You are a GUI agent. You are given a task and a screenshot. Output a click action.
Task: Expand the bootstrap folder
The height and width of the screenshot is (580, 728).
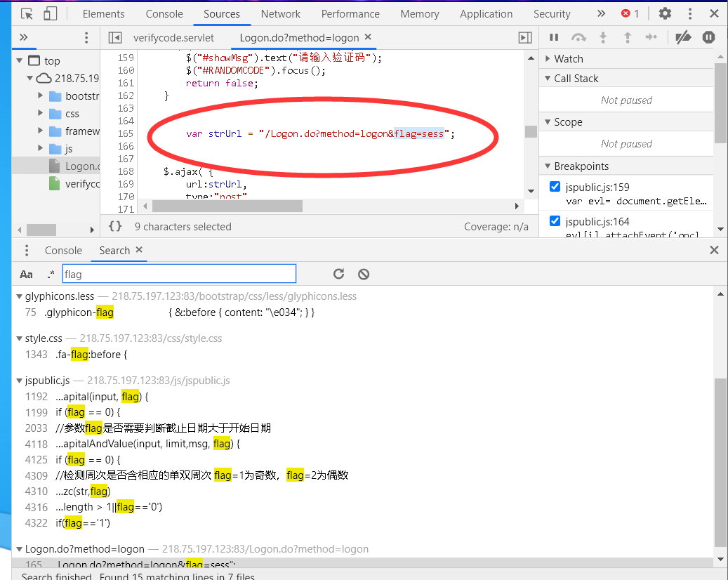click(x=41, y=95)
